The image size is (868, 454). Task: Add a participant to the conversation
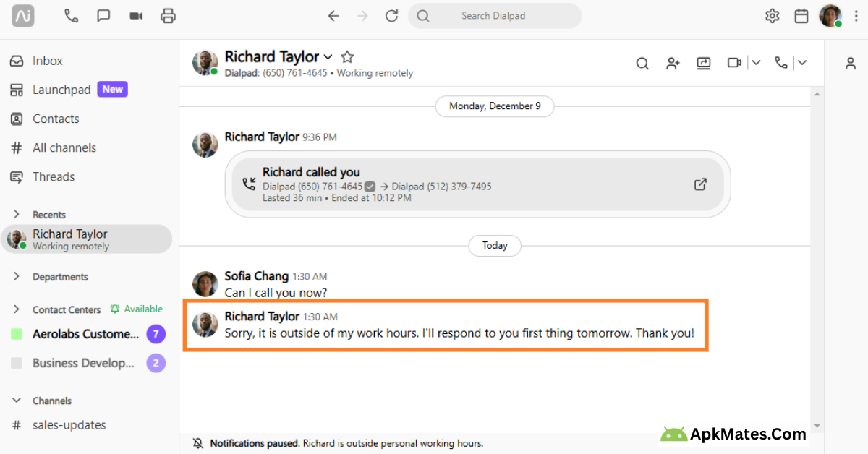coord(672,63)
